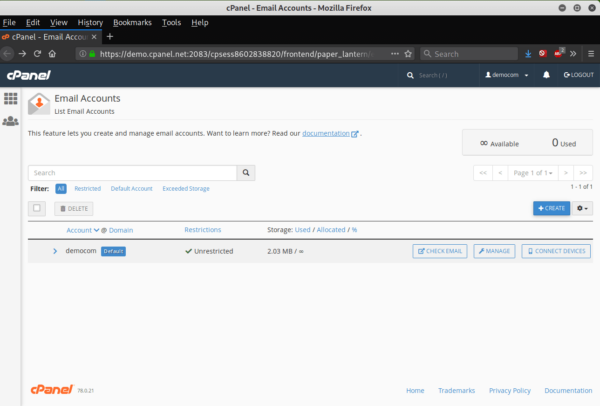The image size is (600, 406).
Task: Go to Firefox home page
Action: (x=52, y=54)
